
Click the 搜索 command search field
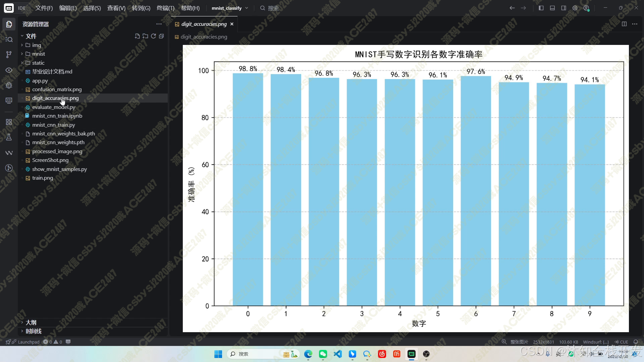[x=273, y=8]
